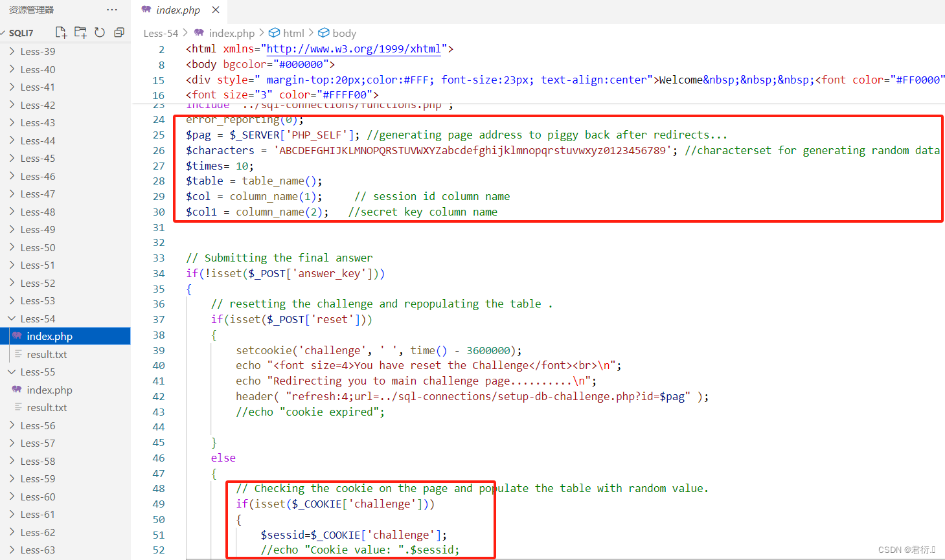Select the Less-59 folder row
Screen dimensions: 945x560
[65, 478]
